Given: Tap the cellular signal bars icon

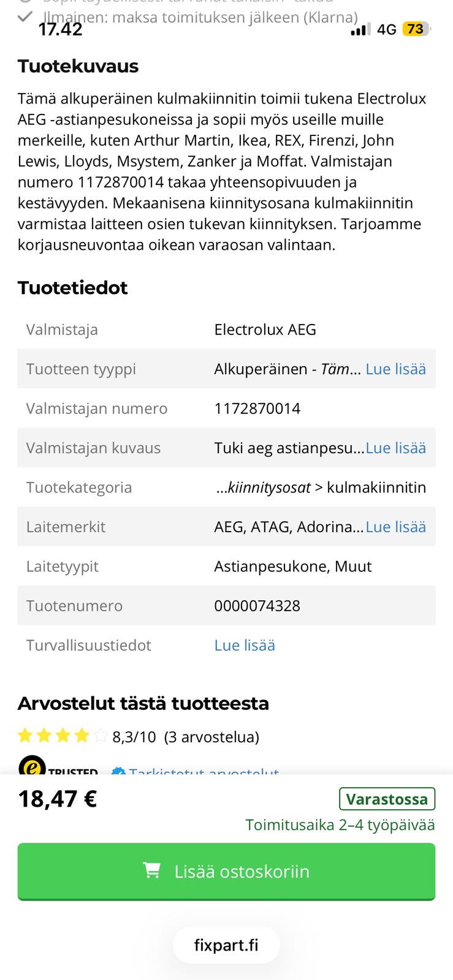Looking at the screenshot, I should tap(360, 29).
